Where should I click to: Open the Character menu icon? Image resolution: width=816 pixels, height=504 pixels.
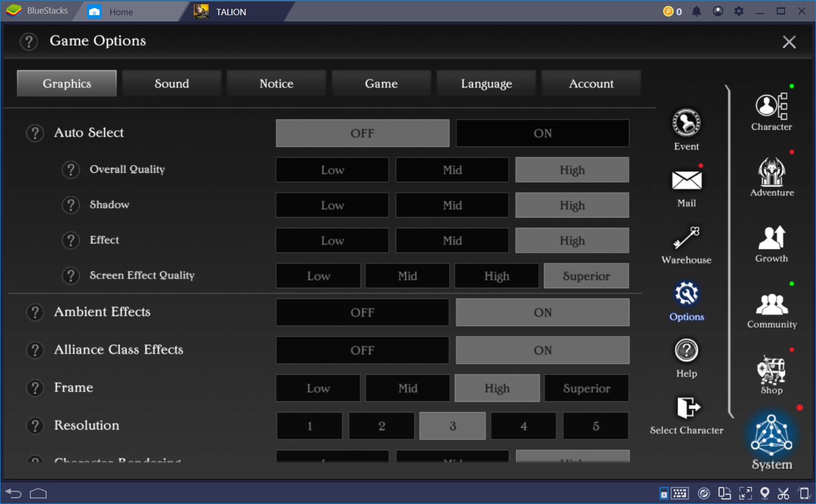pos(771,106)
